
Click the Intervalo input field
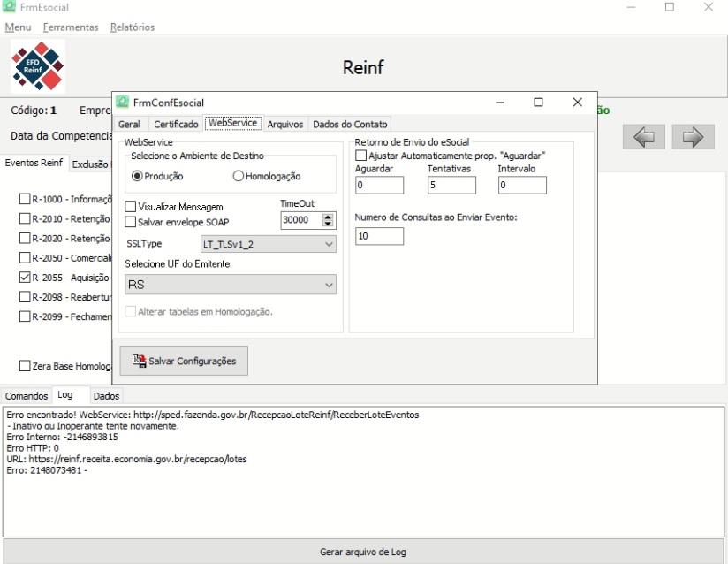[522, 185]
